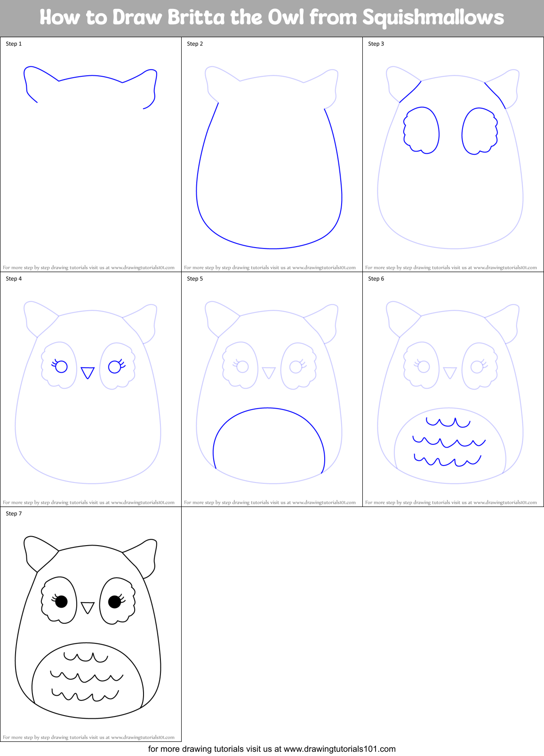Click the 'Step 6' label
The width and height of the screenshot is (544, 756).
click(x=376, y=279)
